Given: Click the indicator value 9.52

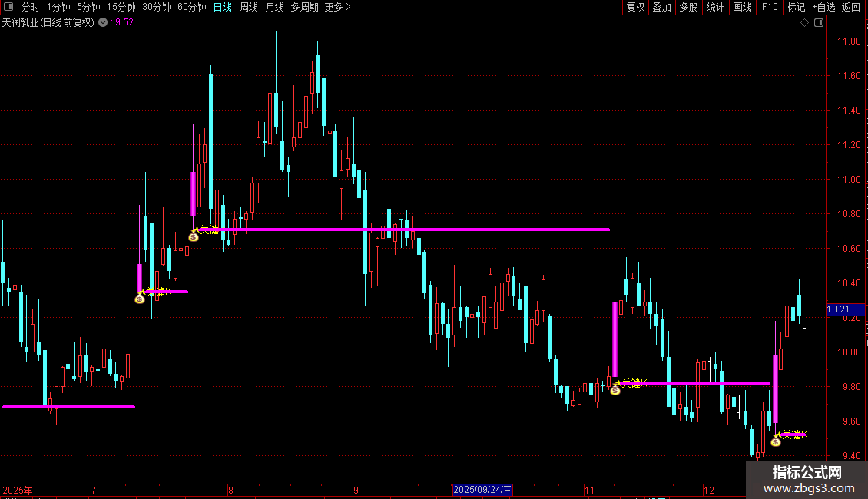Looking at the screenshot, I should 124,23.
